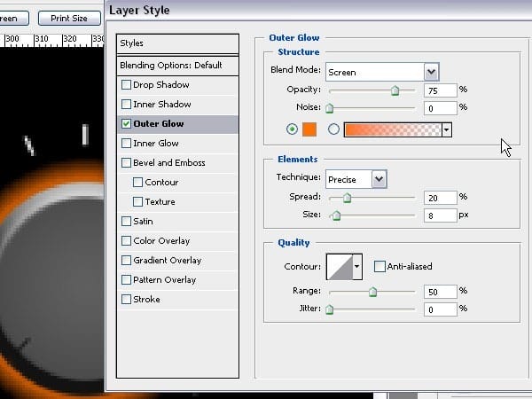The image size is (532, 399).
Task: Open the gradient picker arrow
Action: pos(447,130)
